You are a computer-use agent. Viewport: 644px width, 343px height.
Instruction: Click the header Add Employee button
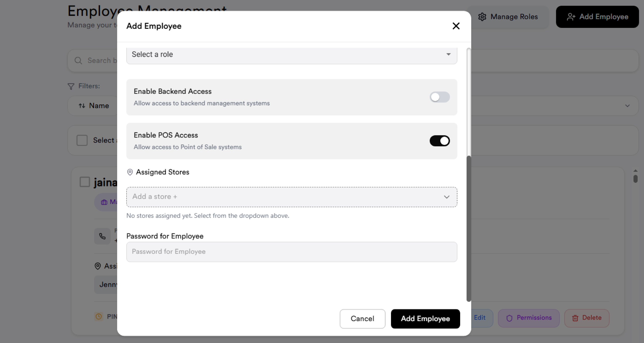597,17
